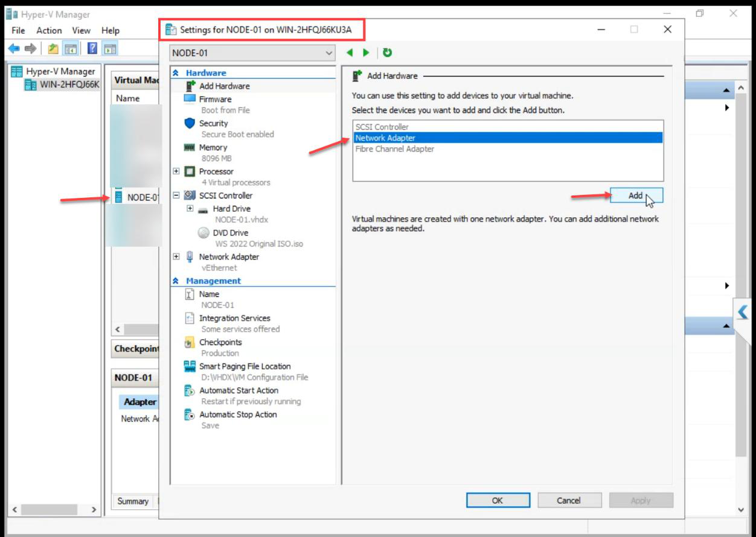Select the WIN-2HFQJ66K server node
Image resolution: width=756 pixels, height=537 pixels.
coord(62,84)
